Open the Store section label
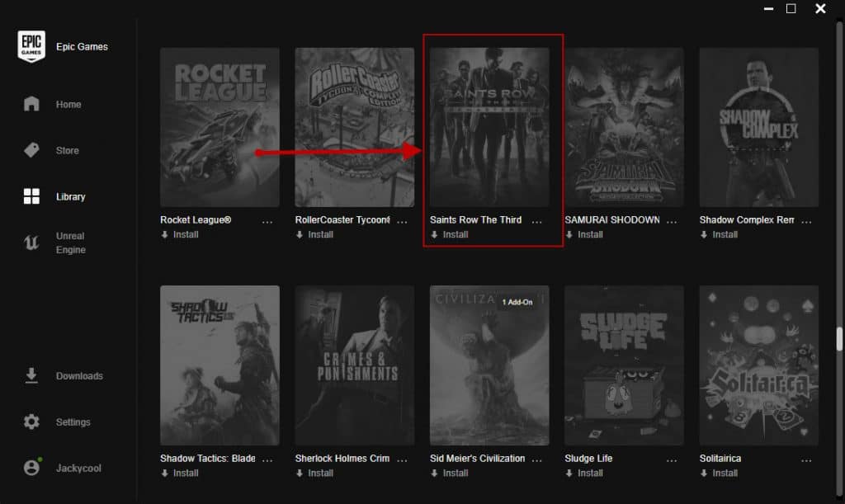Viewport: 845px width, 504px height. point(68,151)
